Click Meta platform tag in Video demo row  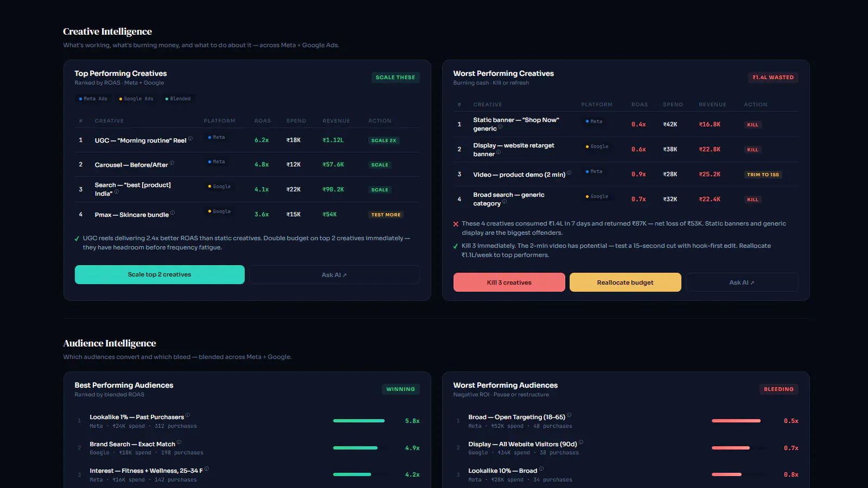coord(594,171)
